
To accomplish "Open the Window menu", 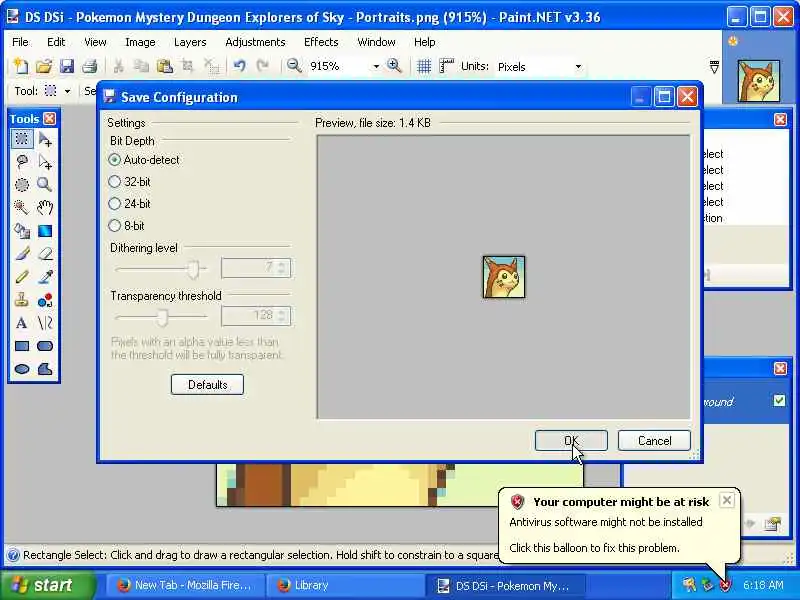I will click(x=377, y=42).
